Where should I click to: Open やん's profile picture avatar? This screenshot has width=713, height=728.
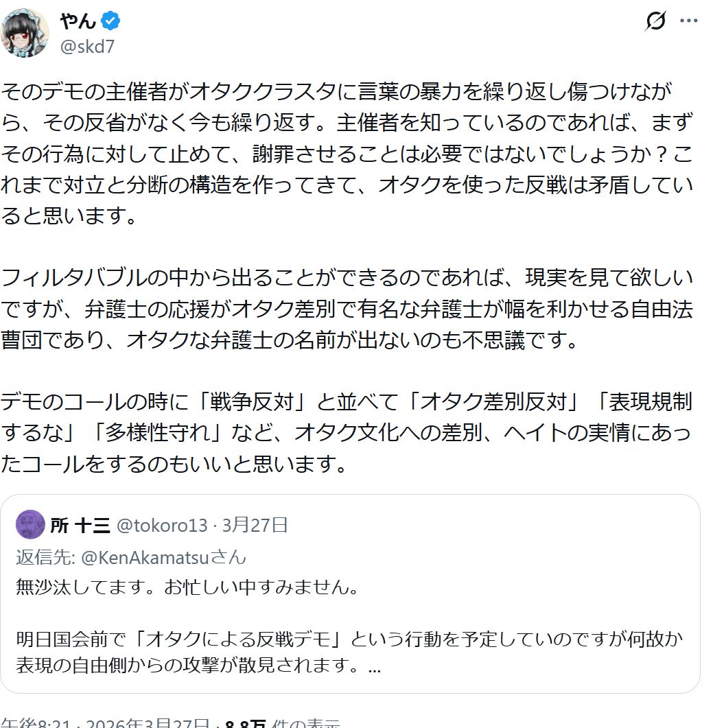[25, 33]
